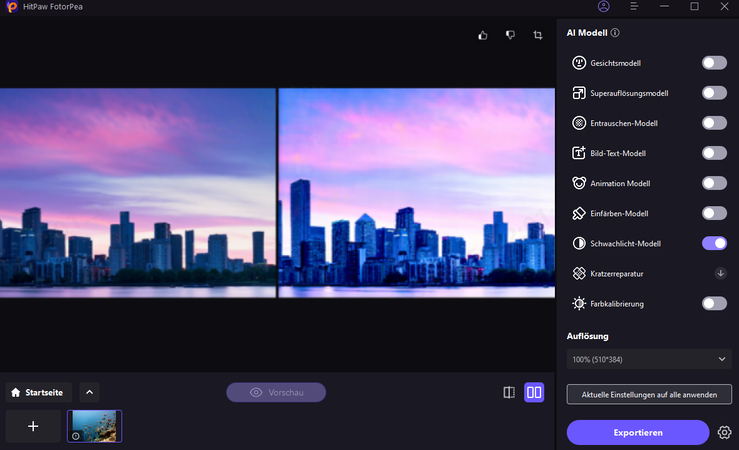Click the AI Modell heading
Screen dimensions: 739x450
tap(587, 33)
